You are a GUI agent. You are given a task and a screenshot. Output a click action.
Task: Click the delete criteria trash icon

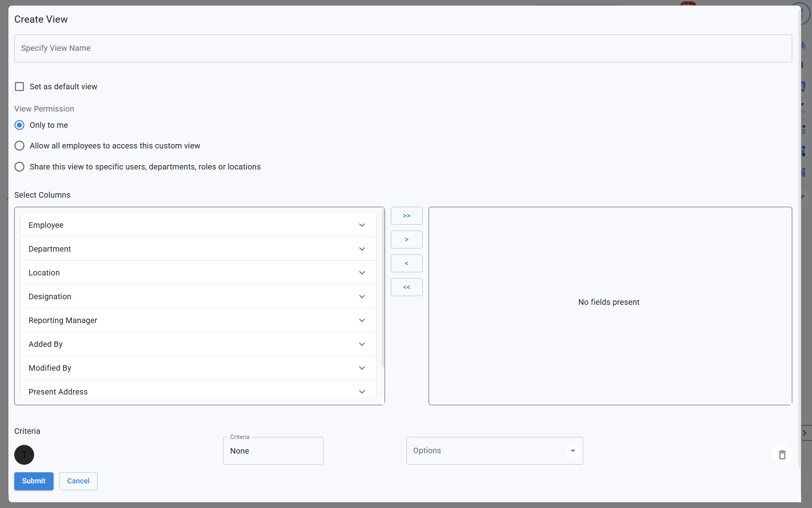(x=782, y=455)
